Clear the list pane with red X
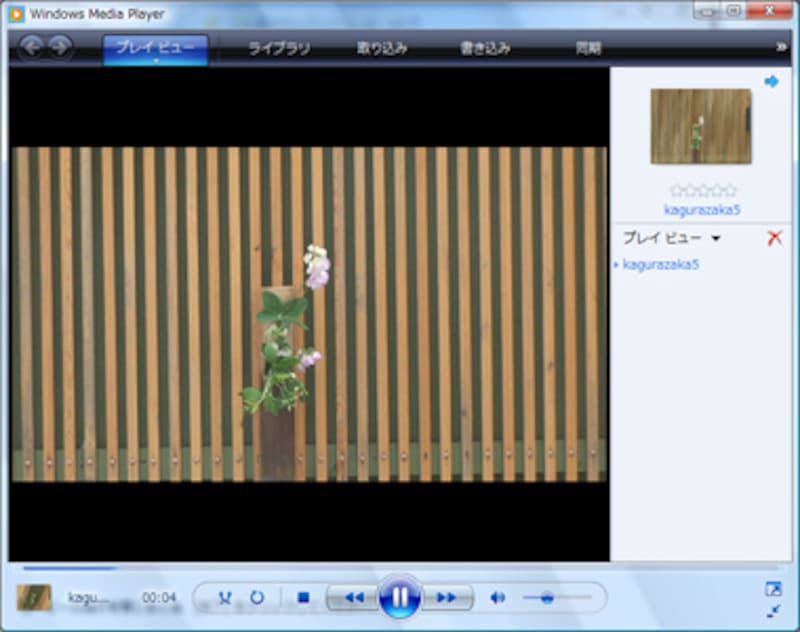 point(774,238)
